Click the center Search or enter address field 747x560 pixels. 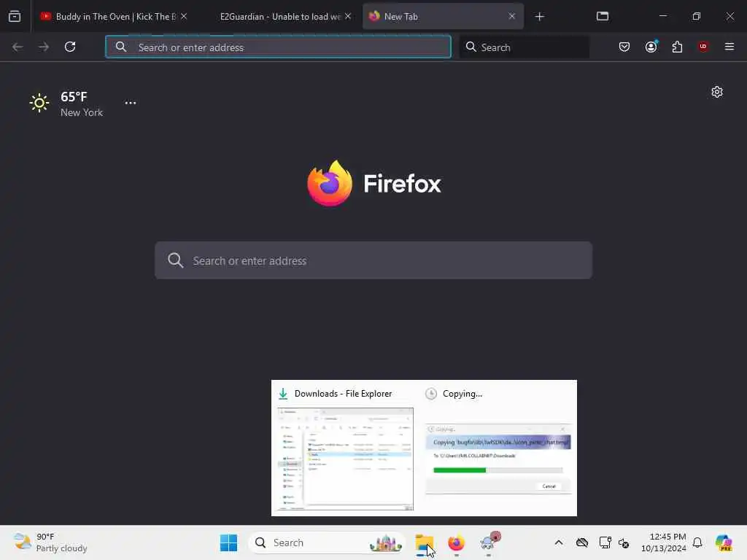click(x=373, y=260)
